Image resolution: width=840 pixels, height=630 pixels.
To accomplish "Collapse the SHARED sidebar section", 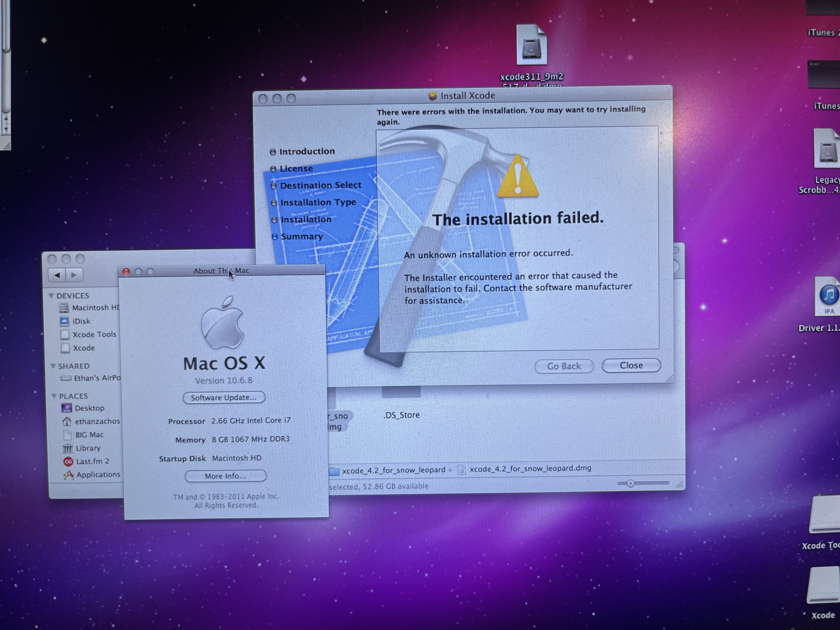I will pyautogui.click(x=53, y=366).
